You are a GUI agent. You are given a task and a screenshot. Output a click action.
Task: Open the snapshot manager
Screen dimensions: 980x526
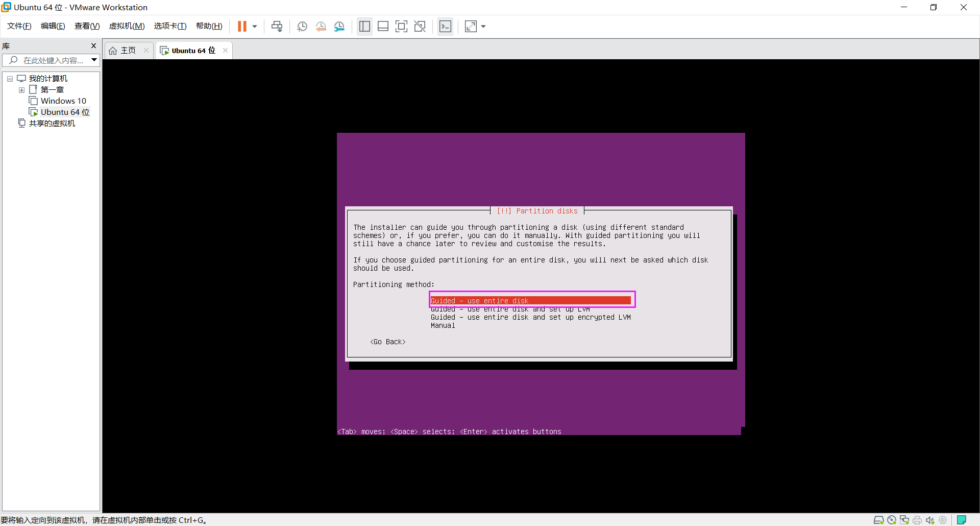[x=339, y=27]
